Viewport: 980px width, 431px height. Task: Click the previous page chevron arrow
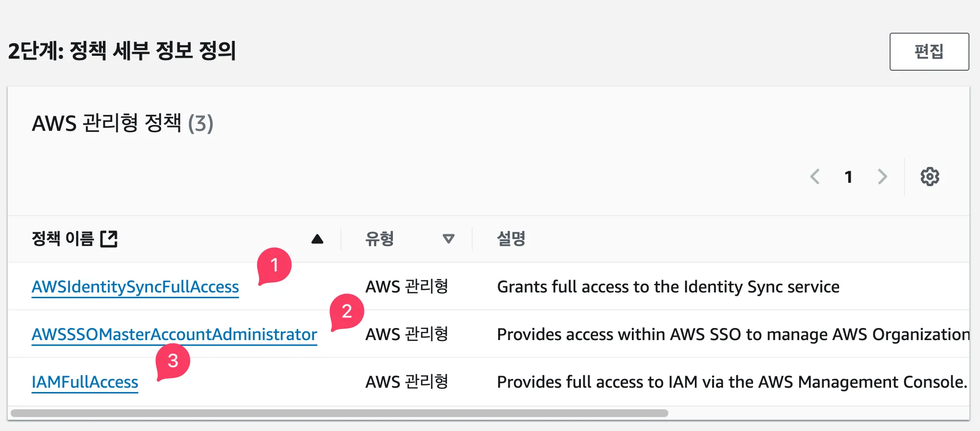815,177
